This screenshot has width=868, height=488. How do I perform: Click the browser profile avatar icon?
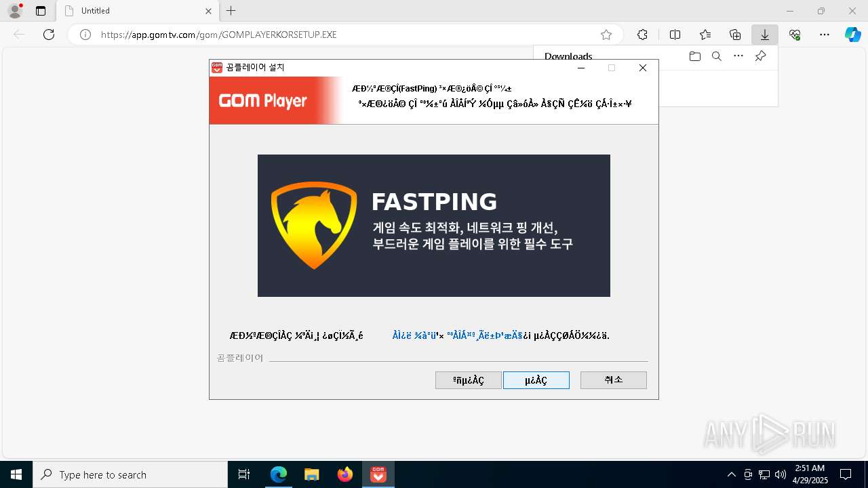[x=15, y=11]
